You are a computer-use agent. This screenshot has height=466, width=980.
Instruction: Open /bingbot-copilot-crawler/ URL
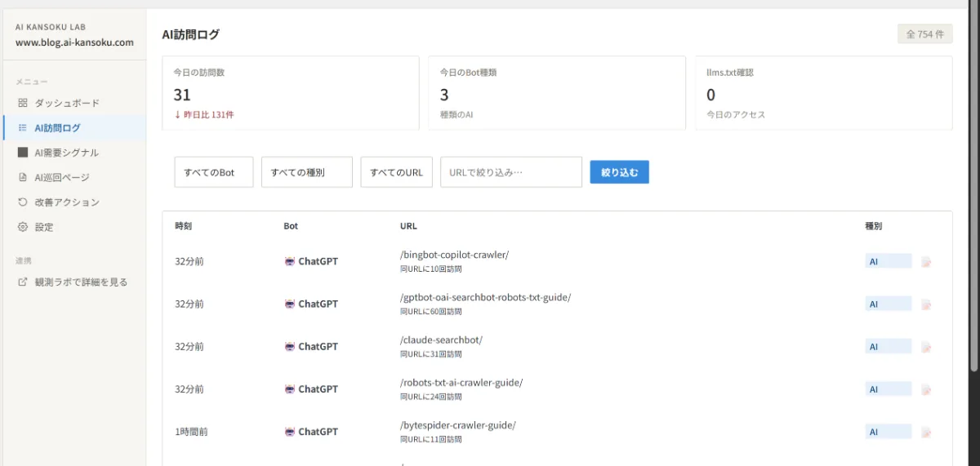(x=454, y=255)
